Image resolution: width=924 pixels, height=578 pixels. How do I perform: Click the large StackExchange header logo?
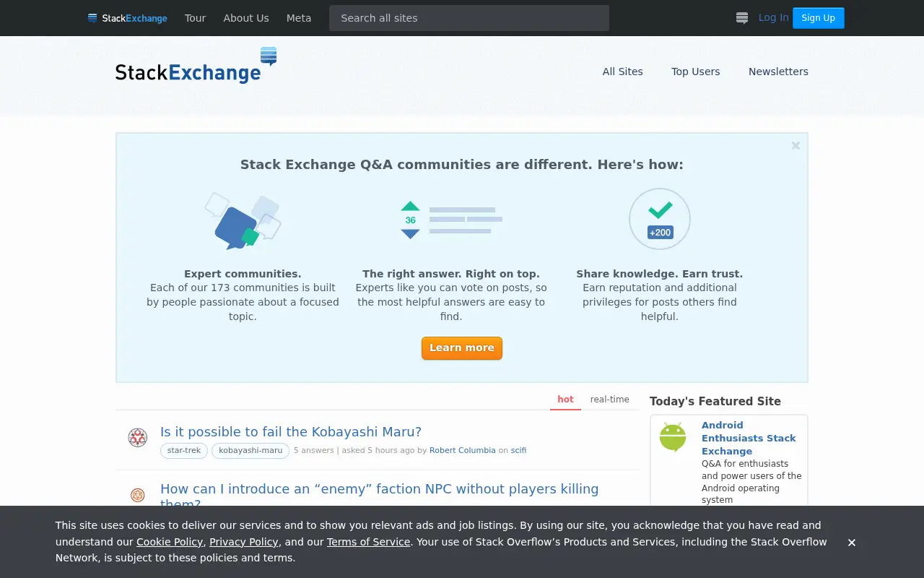coord(196,66)
